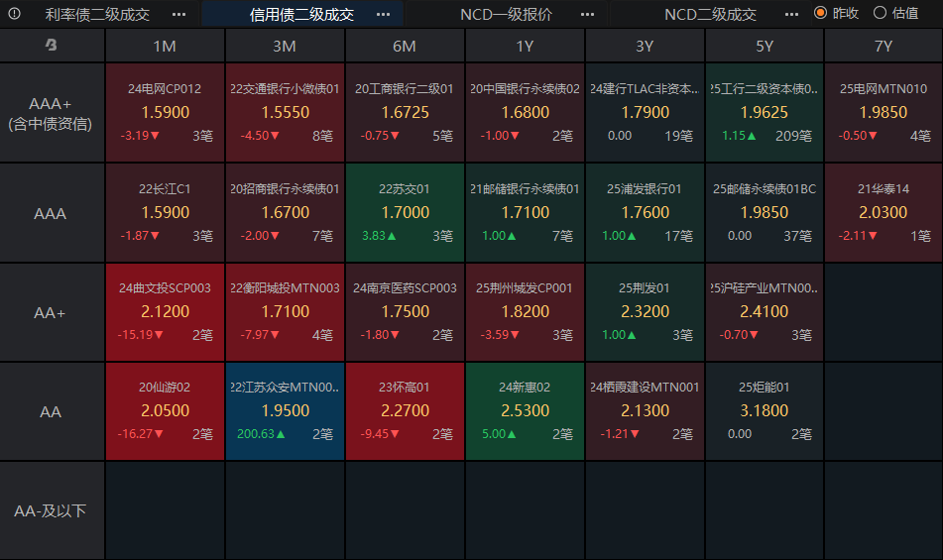The image size is (943, 560).
Task: Click the 22苏交01 bond name
Action: [405, 188]
